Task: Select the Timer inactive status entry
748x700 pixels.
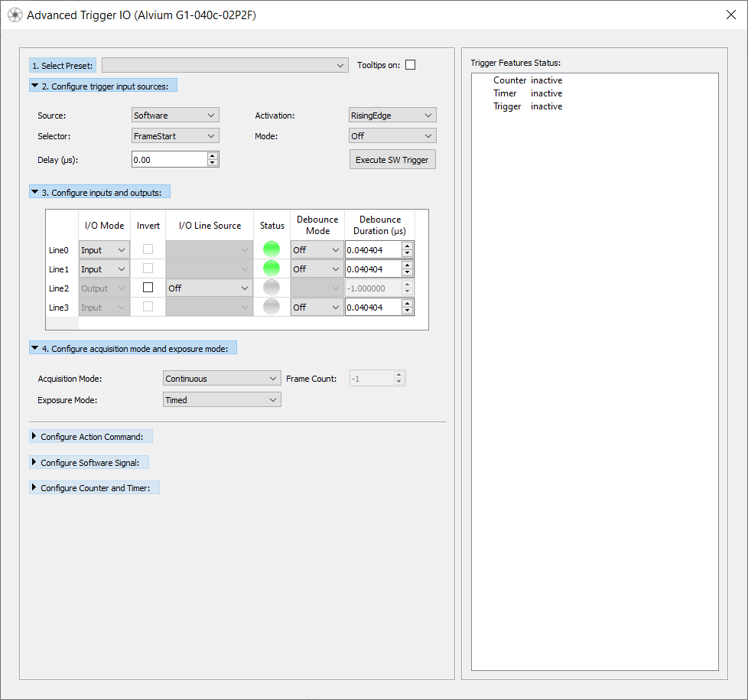Action: point(528,93)
